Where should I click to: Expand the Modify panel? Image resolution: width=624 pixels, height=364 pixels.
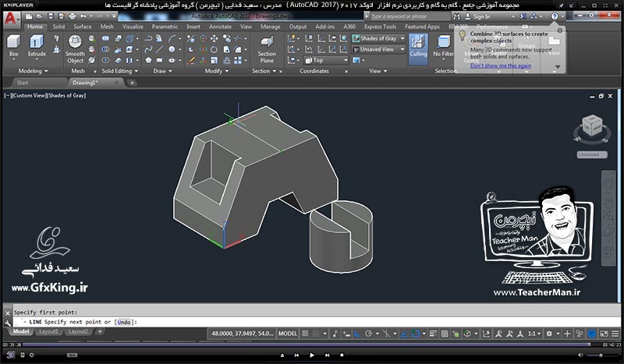[217, 71]
